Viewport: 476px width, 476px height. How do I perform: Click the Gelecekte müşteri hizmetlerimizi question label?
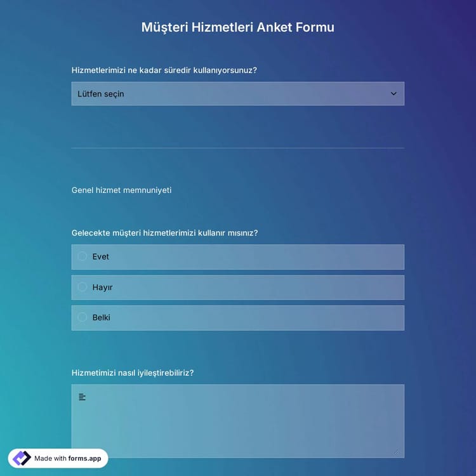(x=164, y=233)
